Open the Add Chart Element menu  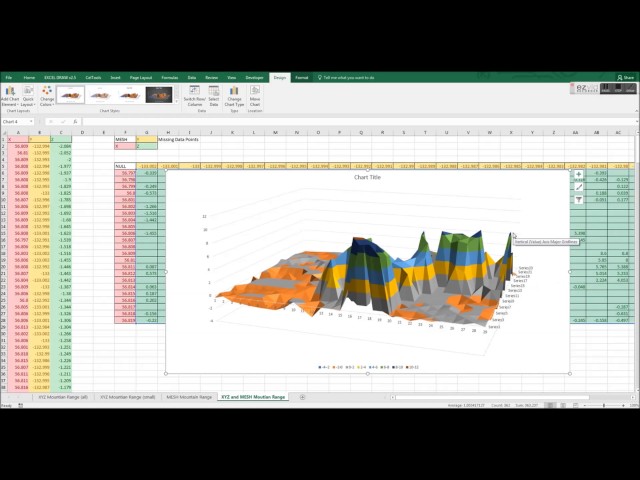point(10,96)
